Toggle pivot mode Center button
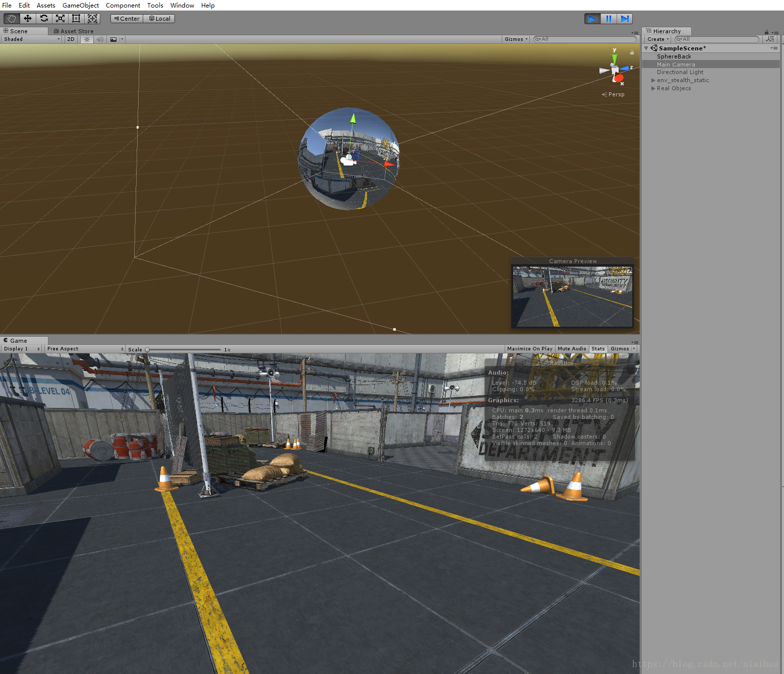 (x=127, y=19)
